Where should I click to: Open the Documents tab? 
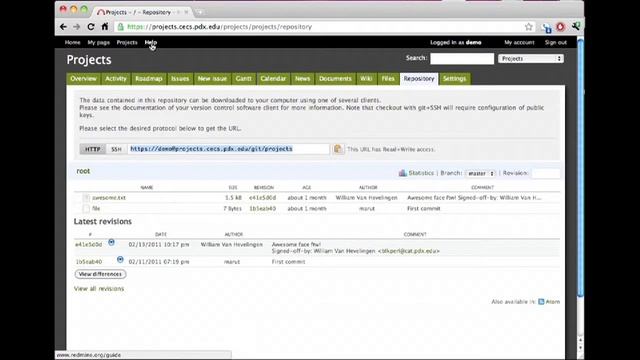click(x=335, y=79)
